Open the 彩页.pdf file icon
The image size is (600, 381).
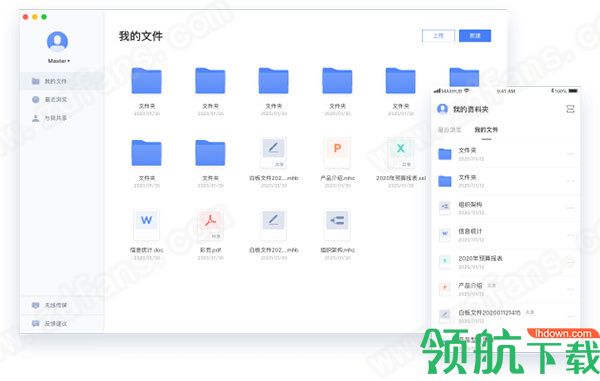point(210,225)
